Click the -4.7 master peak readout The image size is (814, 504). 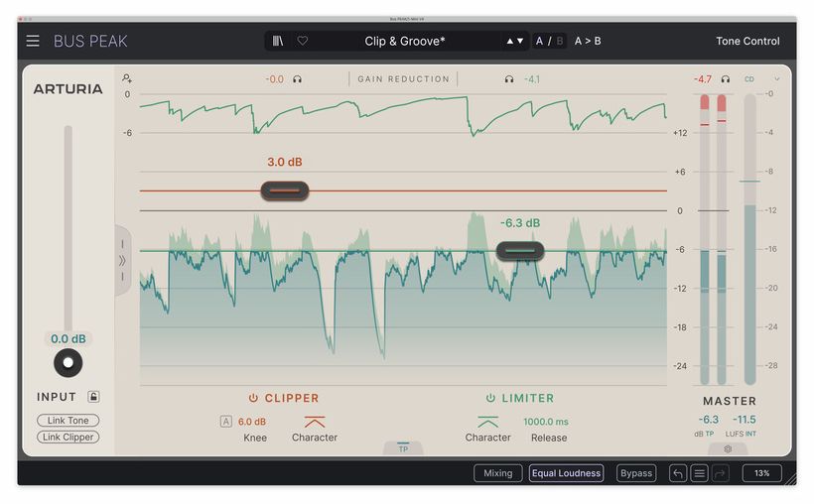[703, 79]
